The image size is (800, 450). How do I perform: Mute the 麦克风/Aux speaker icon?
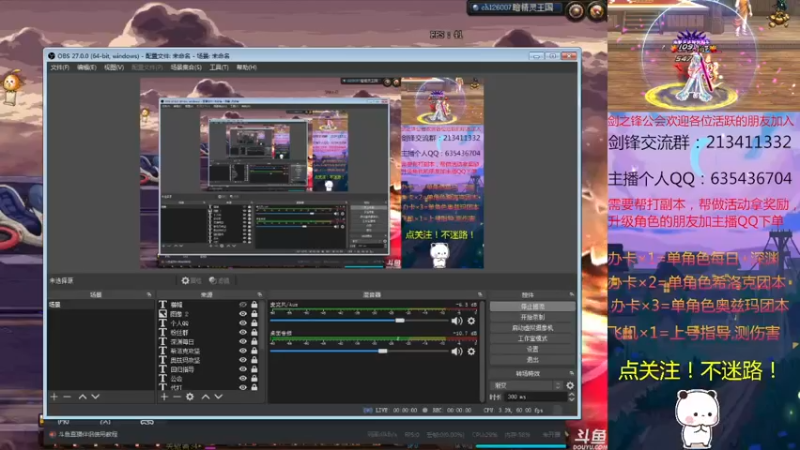pyautogui.click(x=457, y=321)
